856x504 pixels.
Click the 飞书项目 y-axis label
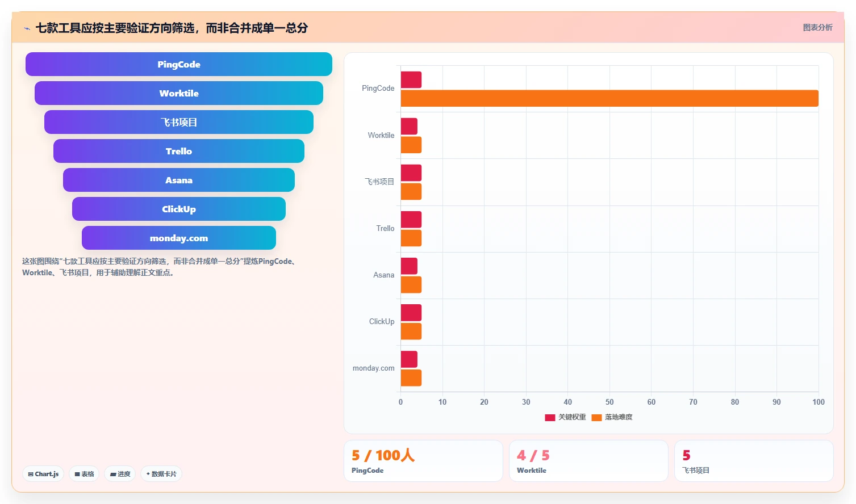pos(379,182)
